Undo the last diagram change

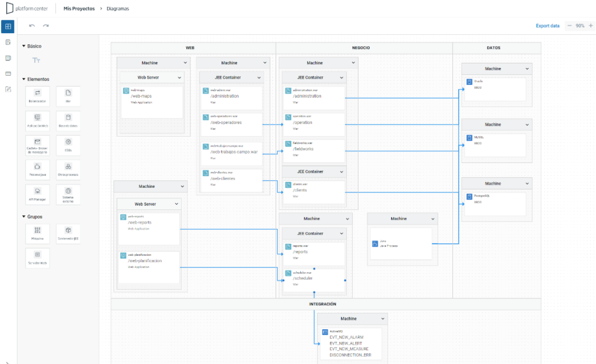[x=32, y=26]
